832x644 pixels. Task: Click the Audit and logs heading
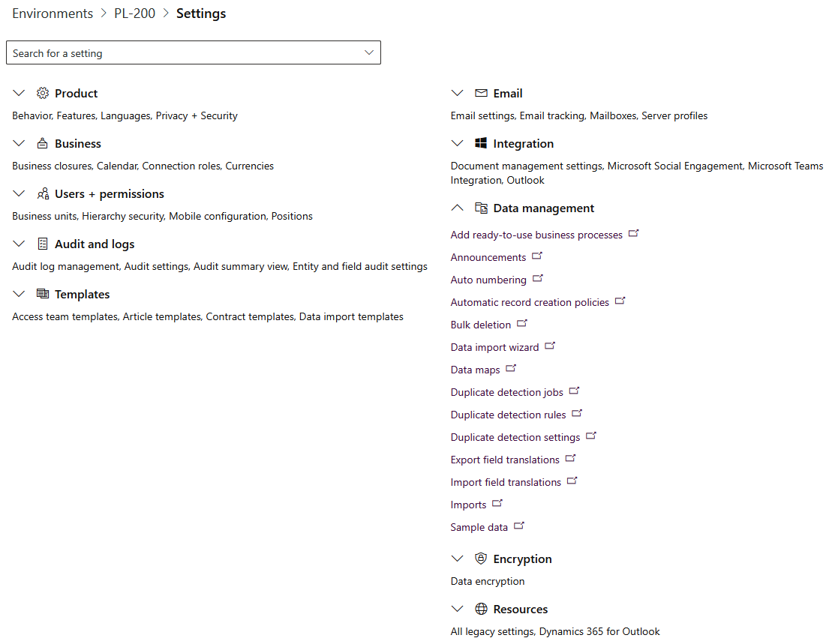coord(95,244)
